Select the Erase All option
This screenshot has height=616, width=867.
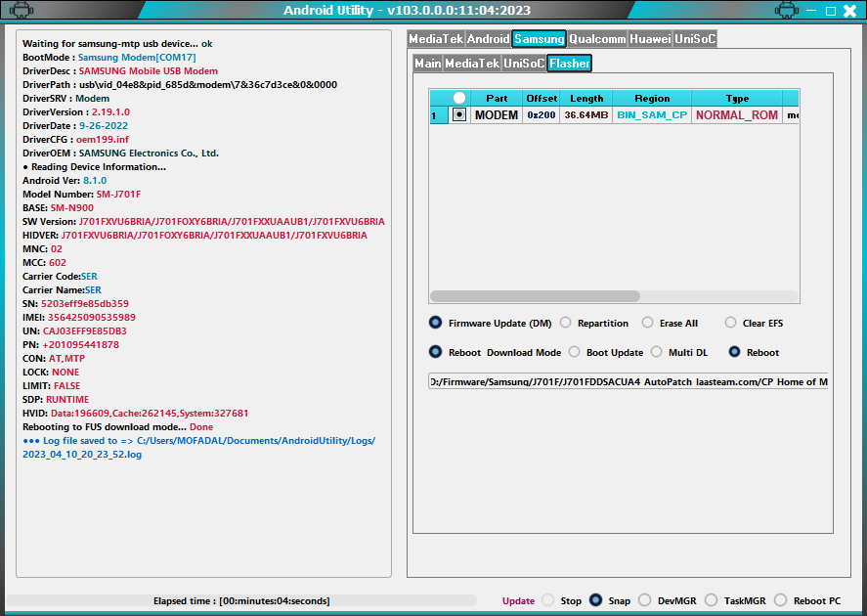click(647, 323)
